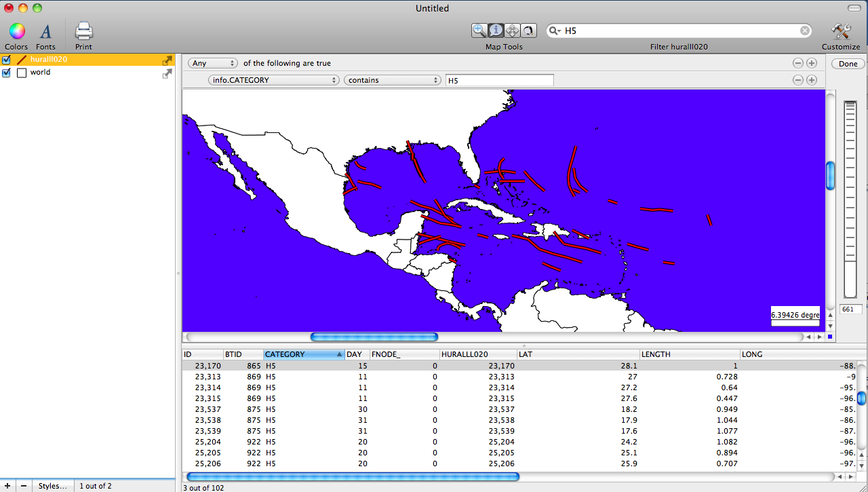Select the lasso selection map tool
The image size is (868, 492).
point(528,31)
